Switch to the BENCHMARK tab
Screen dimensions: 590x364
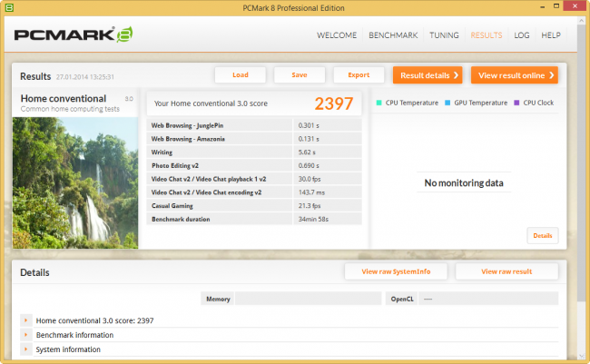(393, 35)
